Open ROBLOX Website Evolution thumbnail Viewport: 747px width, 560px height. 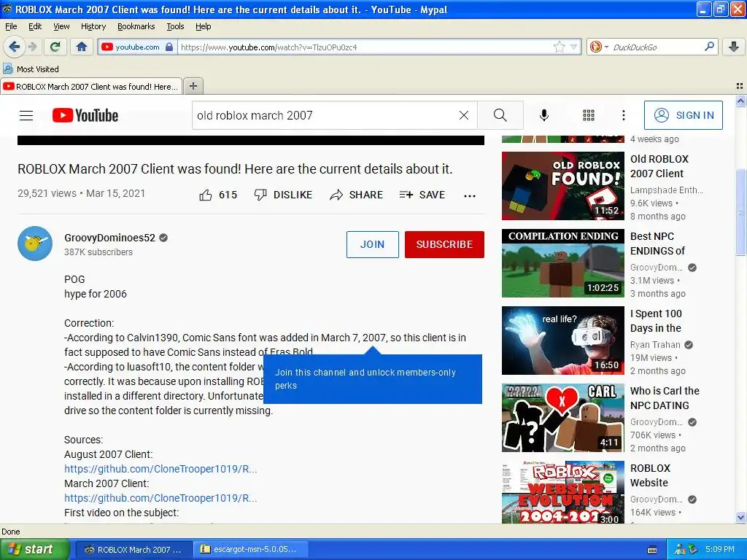[563, 492]
